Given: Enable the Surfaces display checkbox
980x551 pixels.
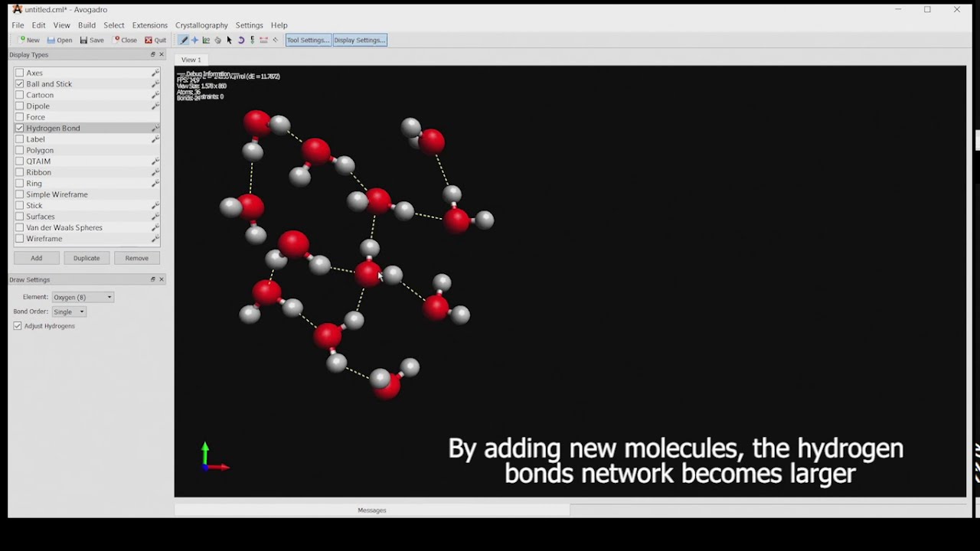Looking at the screenshot, I should point(20,217).
